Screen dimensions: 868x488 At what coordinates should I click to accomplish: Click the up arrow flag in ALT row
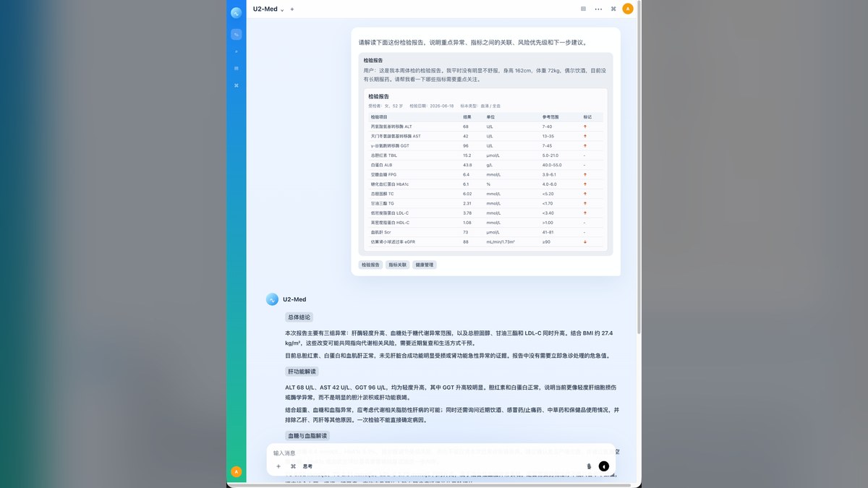(x=584, y=127)
